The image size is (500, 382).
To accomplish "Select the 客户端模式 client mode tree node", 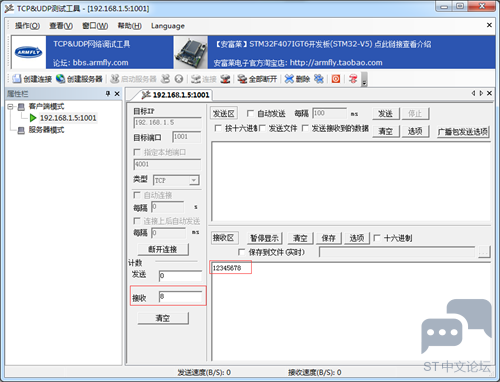I will pyautogui.click(x=46, y=106).
